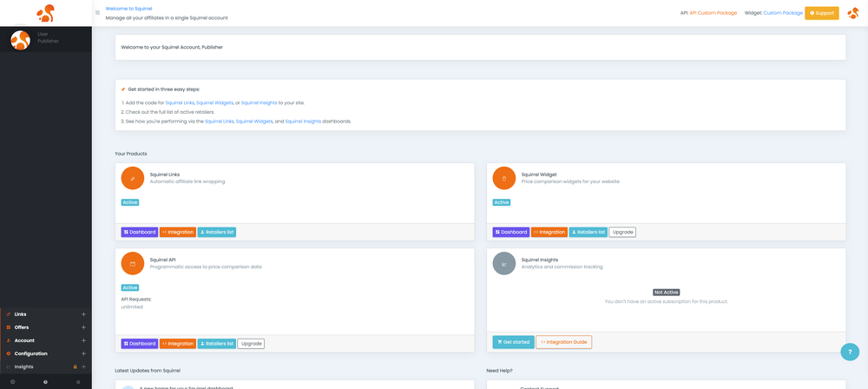Open settings gear icon in the sidebar footer
The width and height of the screenshot is (868, 389).
point(13,382)
